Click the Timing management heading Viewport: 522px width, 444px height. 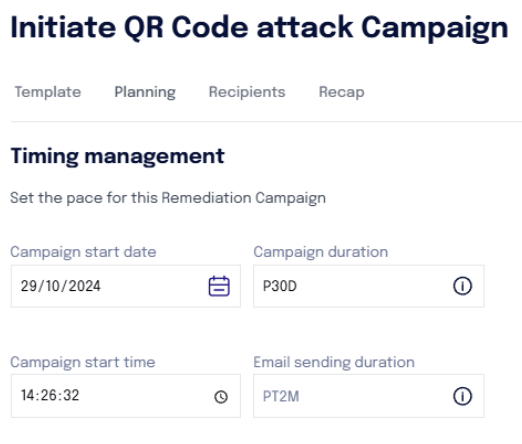[118, 156]
